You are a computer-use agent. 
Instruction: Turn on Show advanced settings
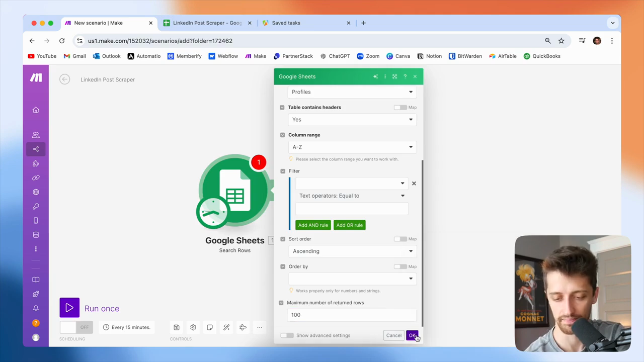[x=287, y=335]
